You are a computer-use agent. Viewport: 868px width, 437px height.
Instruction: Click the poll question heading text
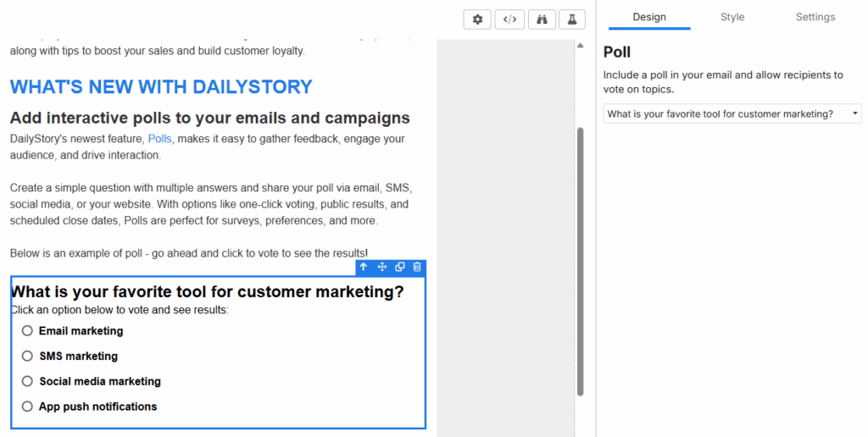point(207,292)
